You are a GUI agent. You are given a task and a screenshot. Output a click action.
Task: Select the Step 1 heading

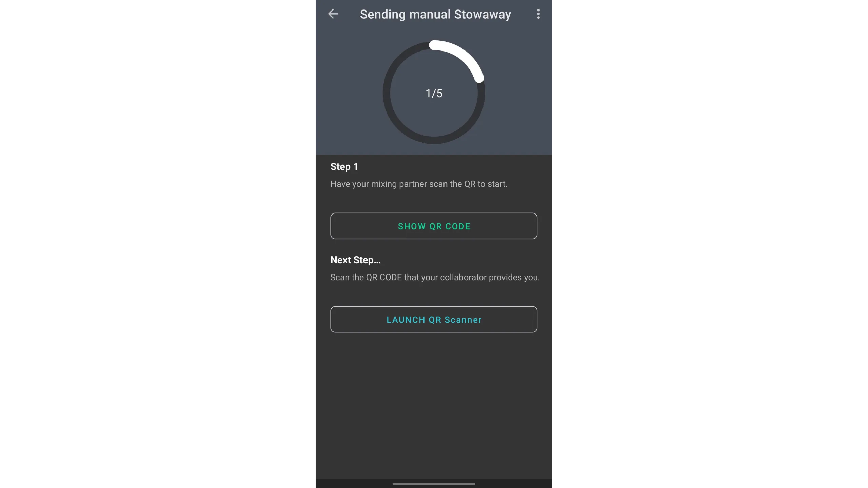coord(344,167)
